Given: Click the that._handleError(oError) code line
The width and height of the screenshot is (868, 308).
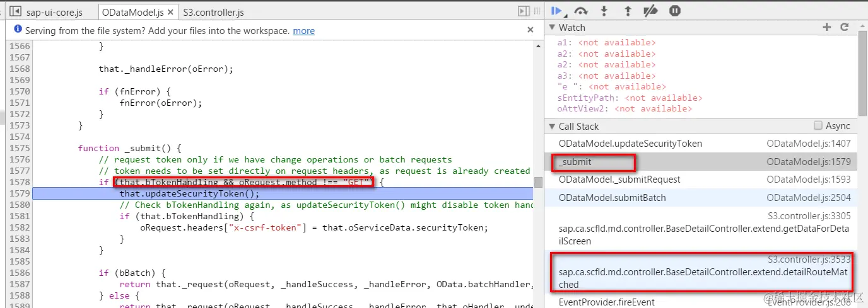Looking at the screenshot, I should [x=166, y=69].
